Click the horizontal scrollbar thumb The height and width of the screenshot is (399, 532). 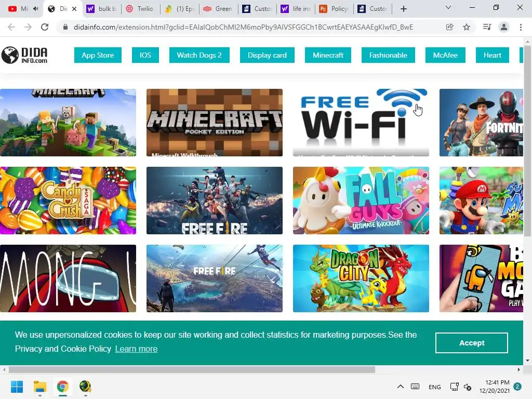tap(192, 369)
